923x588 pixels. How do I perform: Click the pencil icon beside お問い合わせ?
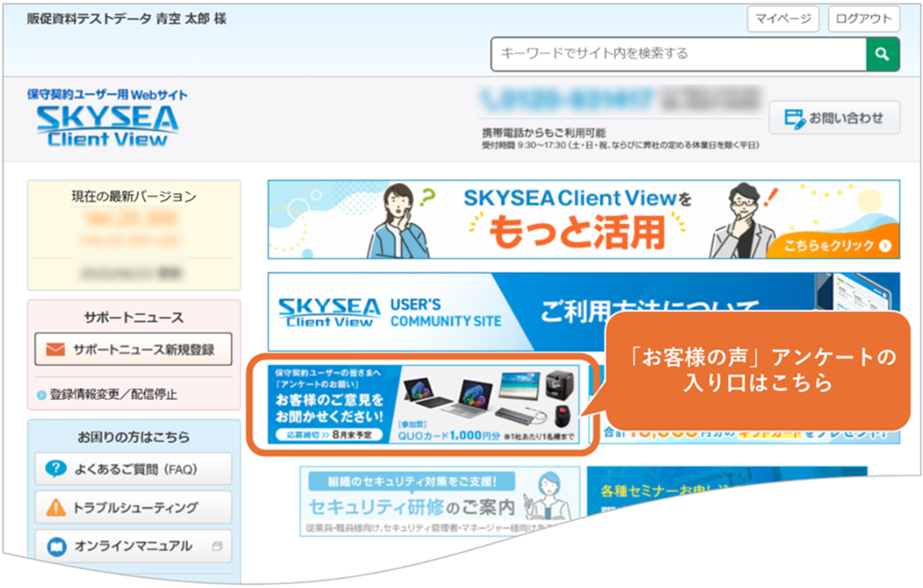(x=795, y=118)
